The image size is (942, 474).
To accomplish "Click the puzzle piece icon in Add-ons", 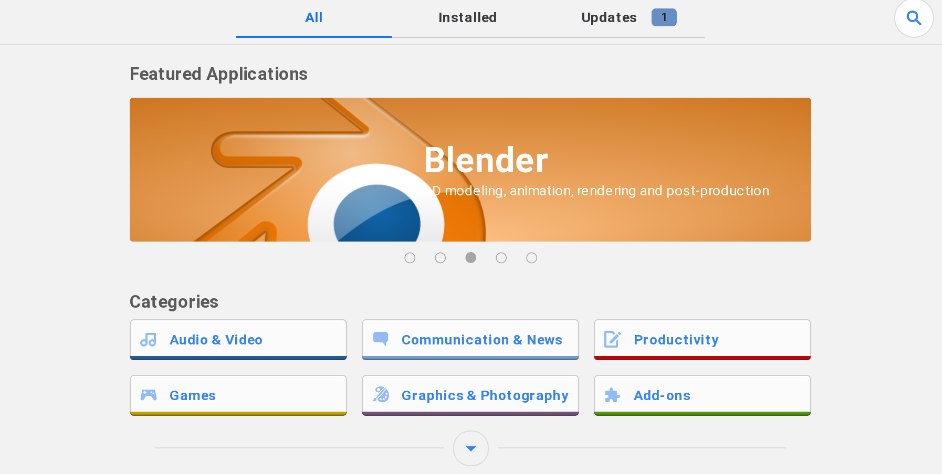I will (x=612, y=395).
